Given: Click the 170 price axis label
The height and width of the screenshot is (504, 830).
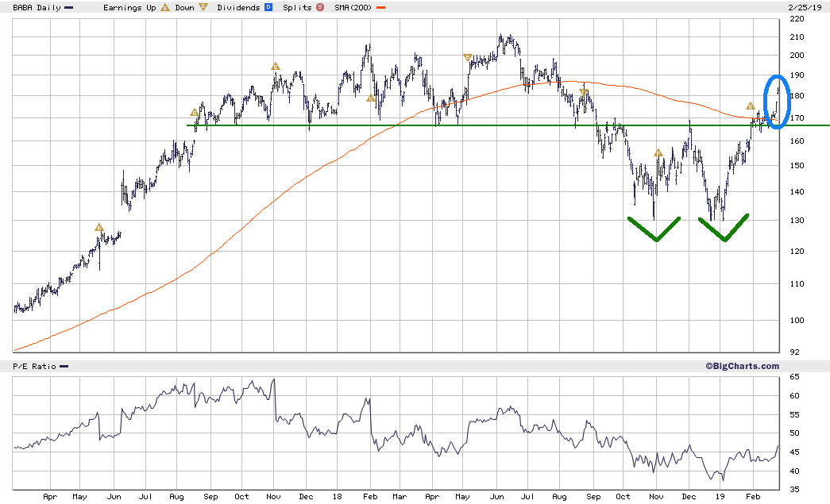Looking at the screenshot, I should (x=797, y=118).
